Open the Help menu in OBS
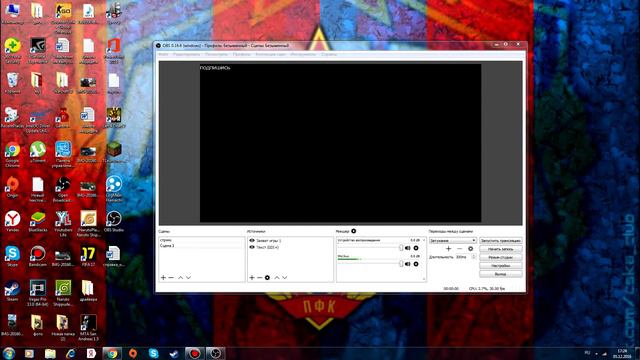 pos(329,54)
